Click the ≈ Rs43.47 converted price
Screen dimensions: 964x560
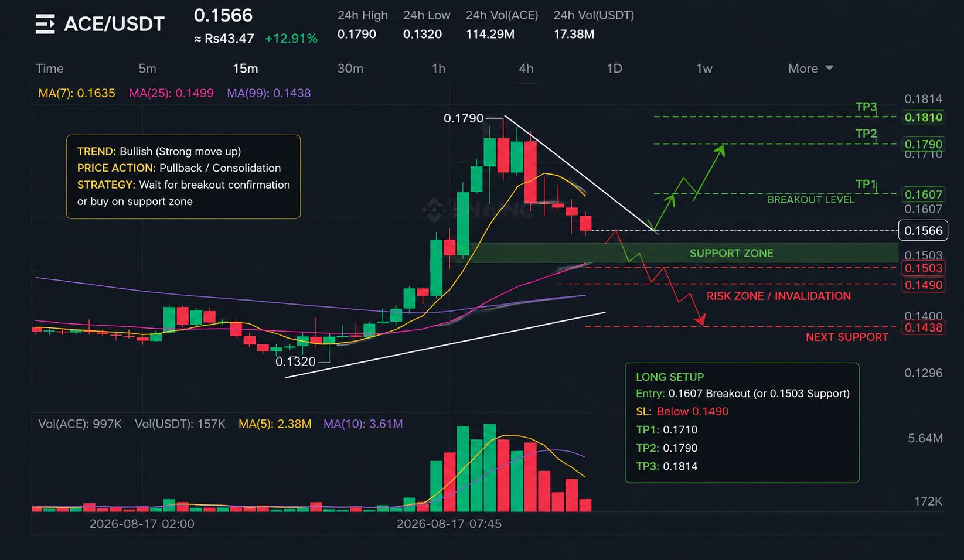(x=224, y=39)
